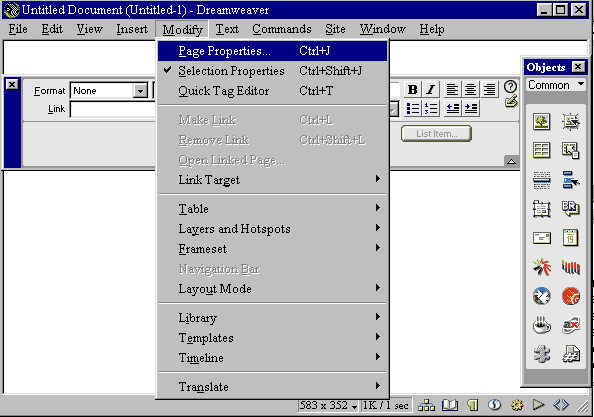Image resolution: width=594 pixels, height=417 pixels.
Task: Click the Insert Tabular Data icon
Action: (x=571, y=150)
